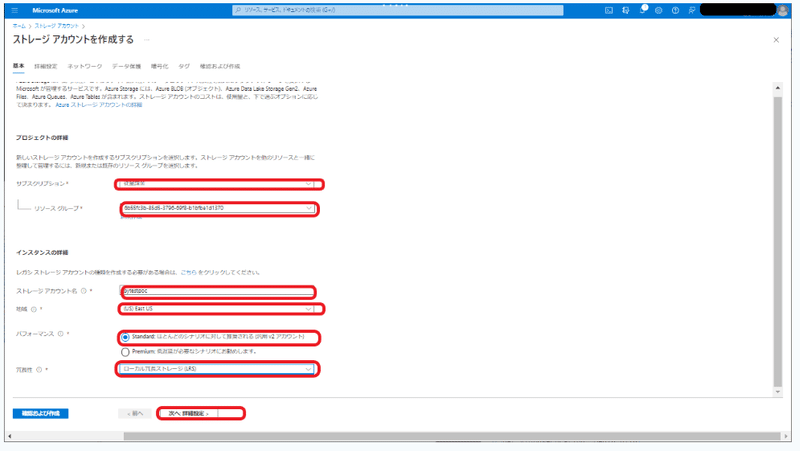
Task: Show info tooltip for ストレージ アカウント名
Action: 84,291
